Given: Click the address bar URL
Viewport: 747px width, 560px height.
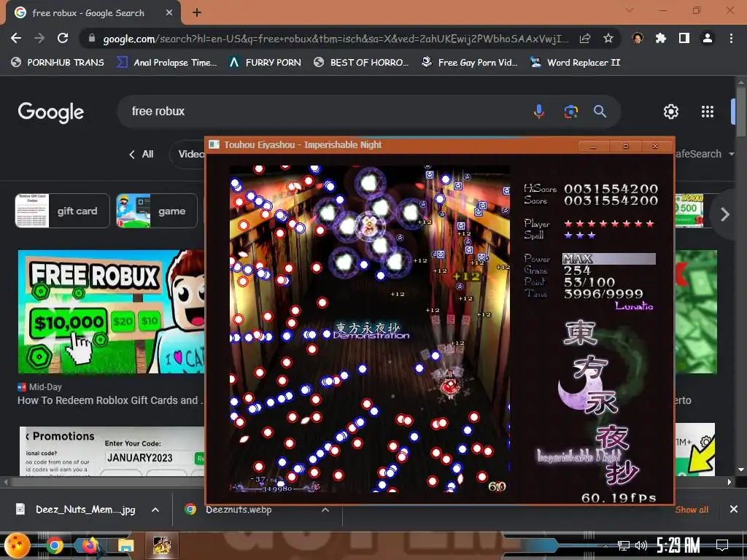Looking at the screenshot, I should pos(336,39).
